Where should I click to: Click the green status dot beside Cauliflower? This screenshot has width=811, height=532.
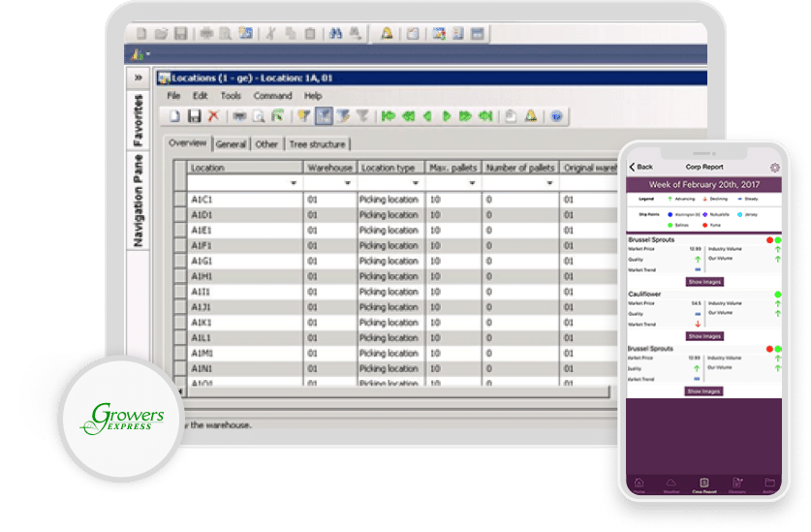pyautogui.click(x=776, y=295)
